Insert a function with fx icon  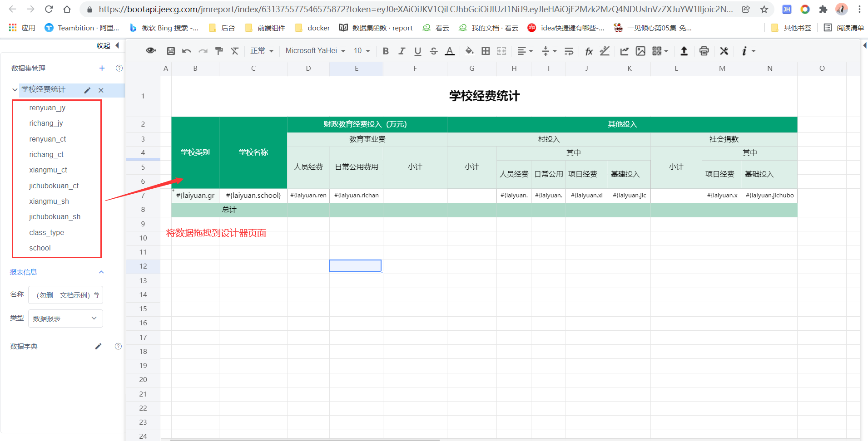point(589,51)
